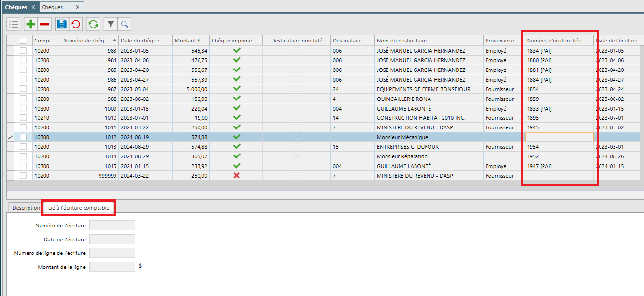Click green printed checkmark for cheque 1012
The width and height of the screenshot is (644, 296).
pyautogui.click(x=236, y=137)
